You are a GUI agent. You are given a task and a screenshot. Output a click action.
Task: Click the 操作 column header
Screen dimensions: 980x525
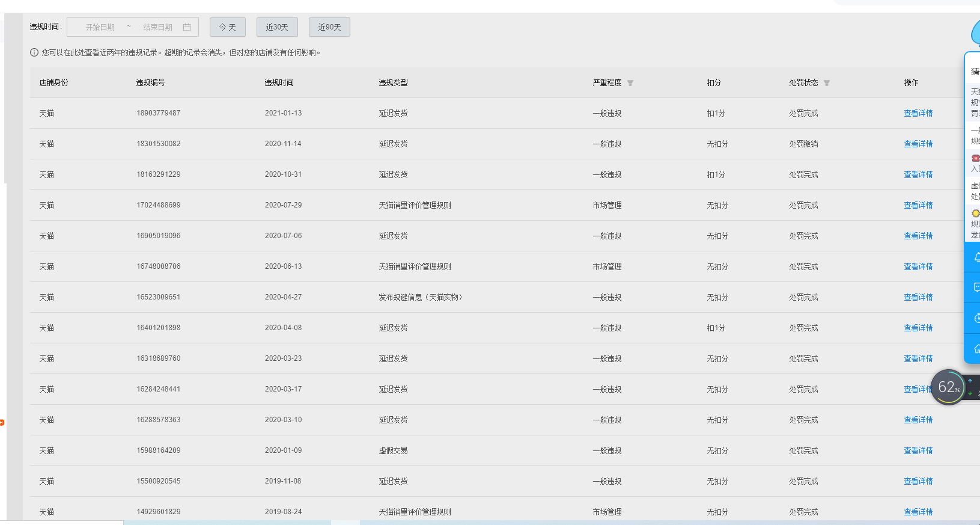(911, 82)
